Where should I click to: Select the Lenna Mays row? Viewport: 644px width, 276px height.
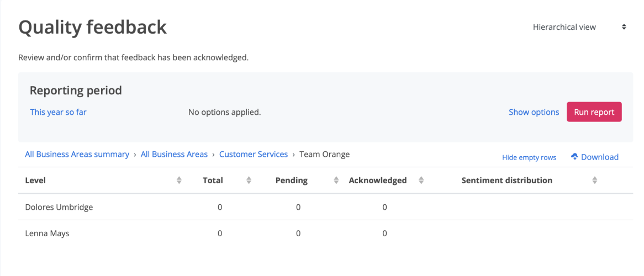(47, 233)
